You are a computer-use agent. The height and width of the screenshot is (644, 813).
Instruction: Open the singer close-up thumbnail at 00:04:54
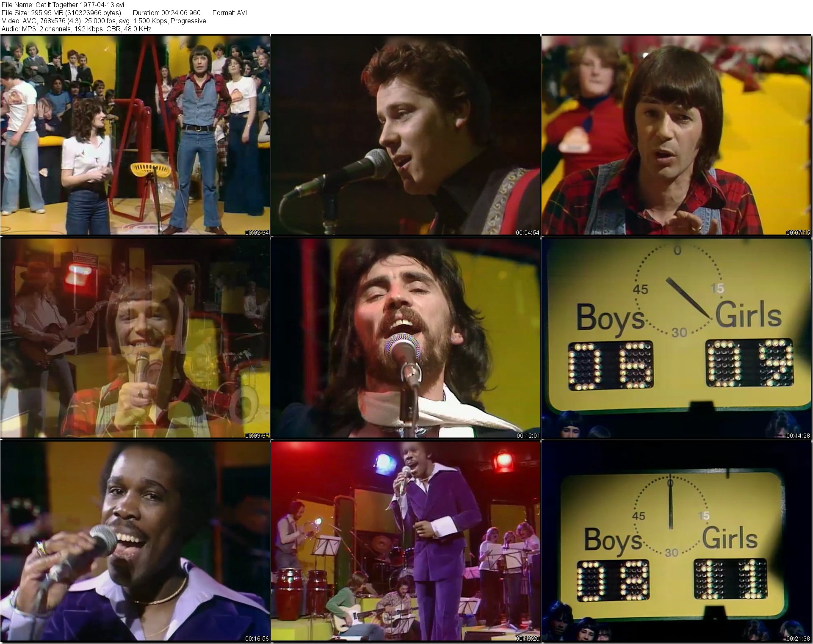click(x=405, y=135)
